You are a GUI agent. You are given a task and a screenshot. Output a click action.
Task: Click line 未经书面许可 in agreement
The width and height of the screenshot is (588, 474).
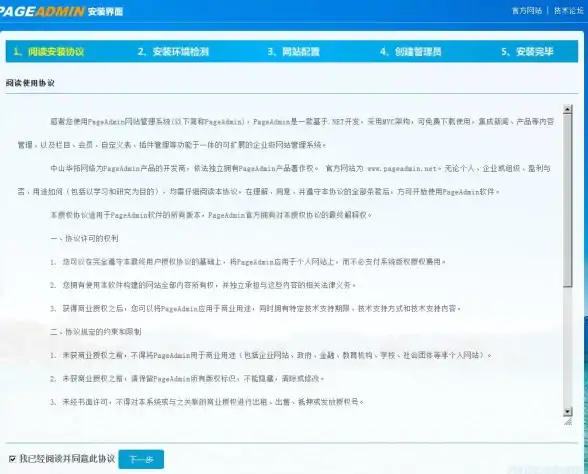pyautogui.click(x=207, y=402)
